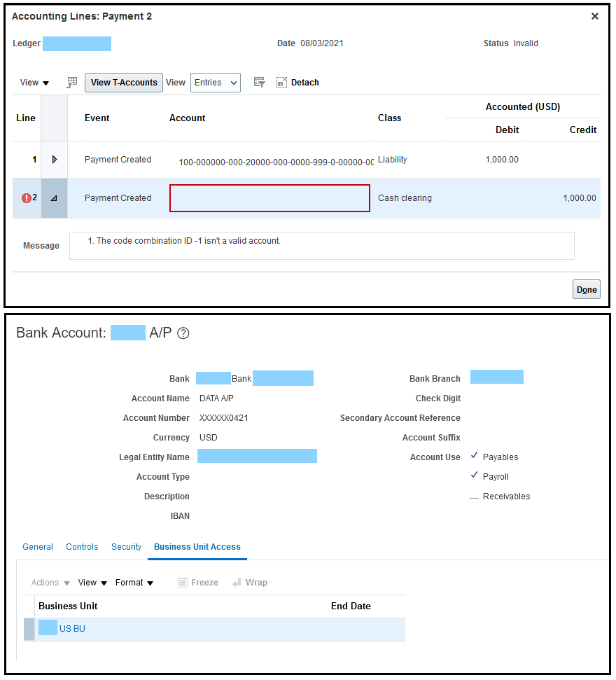Click the Freeze icon above the Business Unit table

[197, 582]
